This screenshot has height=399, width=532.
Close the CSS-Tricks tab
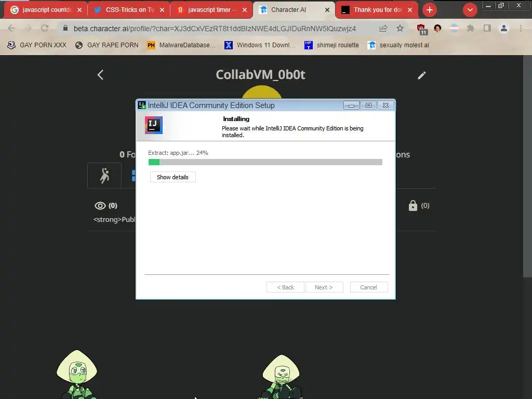(x=162, y=10)
